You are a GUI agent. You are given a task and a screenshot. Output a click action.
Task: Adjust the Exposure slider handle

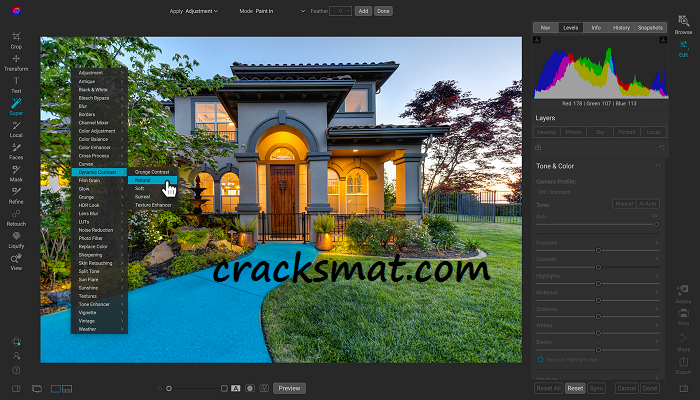pyautogui.click(x=598, y=250)
